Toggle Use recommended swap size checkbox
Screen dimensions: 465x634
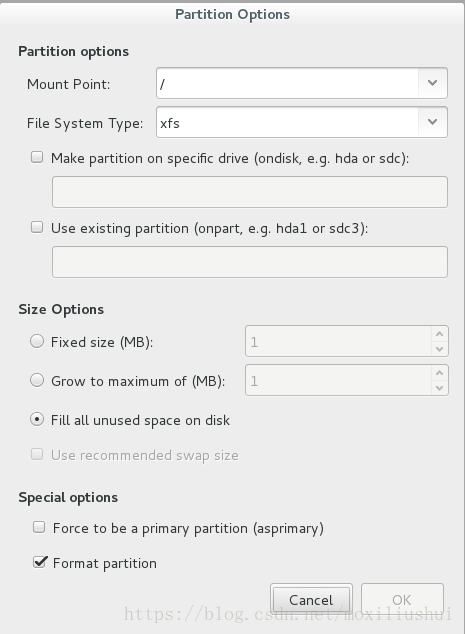pyautogui.click(x=37, y=454)
